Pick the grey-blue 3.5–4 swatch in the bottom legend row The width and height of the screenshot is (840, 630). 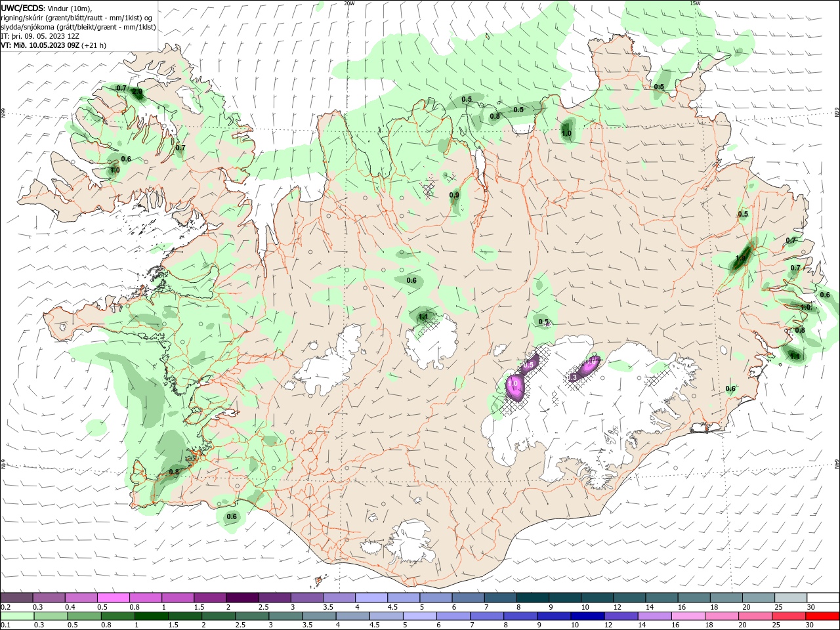point(320,616)
